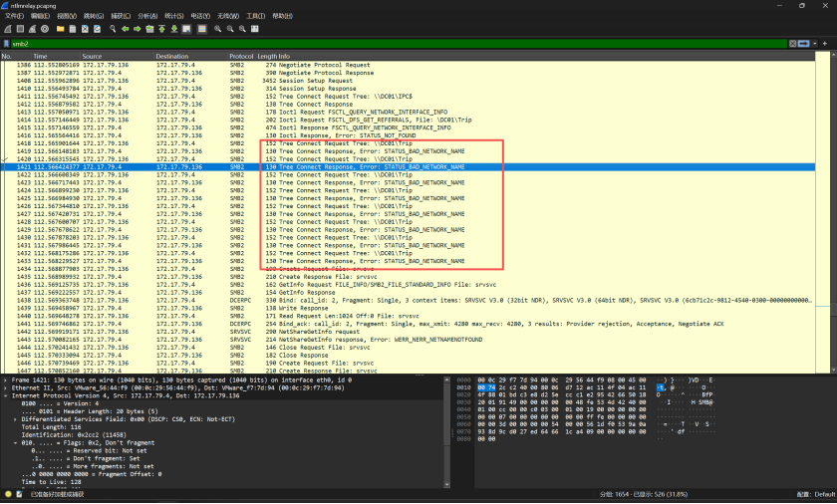837x504 pixels.
Task: Expand the Frame 1421 tree node
Action: [x=5, y=380]
